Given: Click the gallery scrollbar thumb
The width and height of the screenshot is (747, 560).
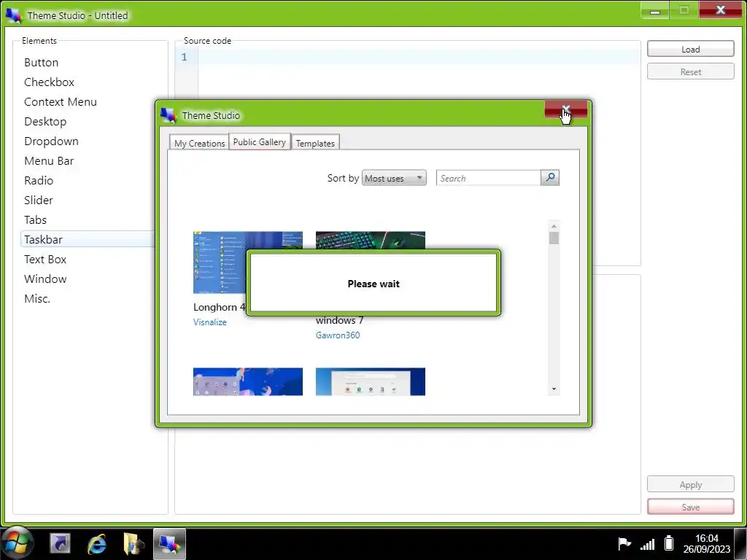Looking at the screenshot, I should point(554,238).
